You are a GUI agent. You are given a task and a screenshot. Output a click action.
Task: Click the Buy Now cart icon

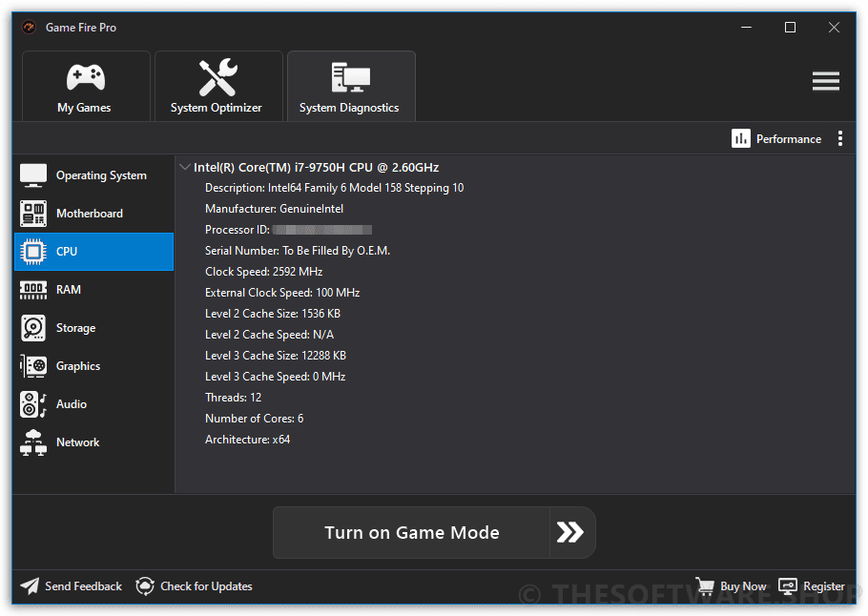point(705,585)
